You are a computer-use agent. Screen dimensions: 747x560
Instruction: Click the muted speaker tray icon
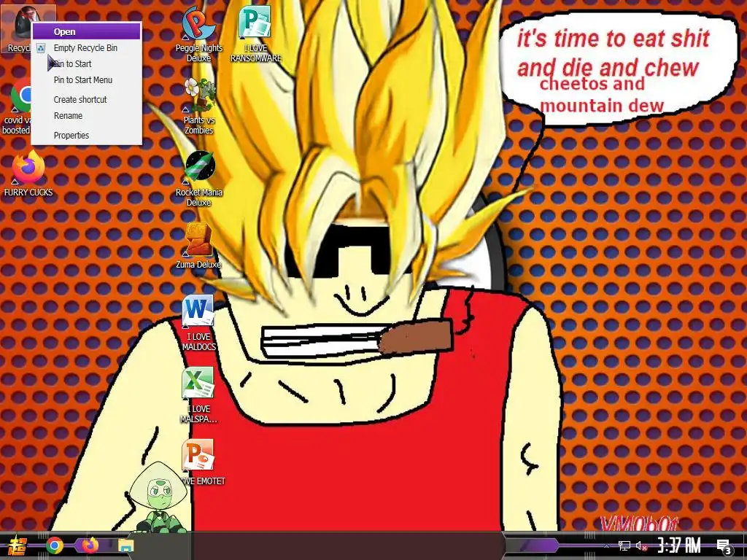(x=642, y=545)
